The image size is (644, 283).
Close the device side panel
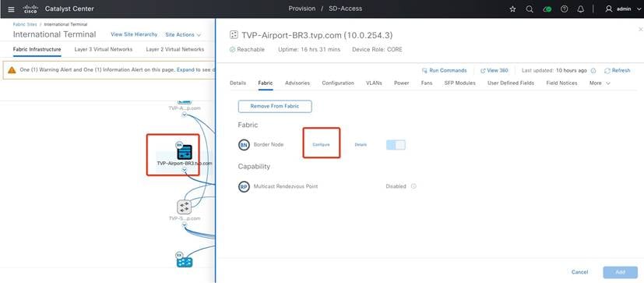point(640,30)
